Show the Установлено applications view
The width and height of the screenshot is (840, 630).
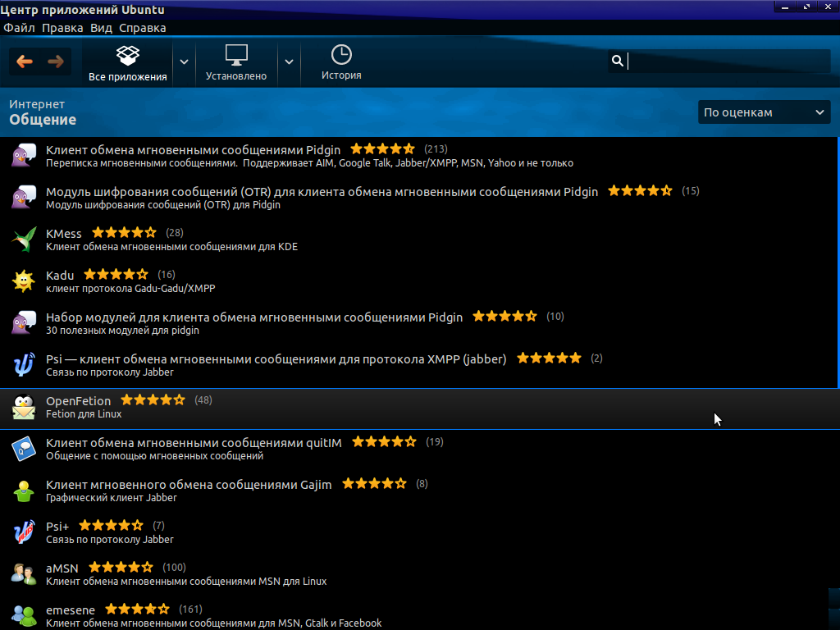coord(236,63)
